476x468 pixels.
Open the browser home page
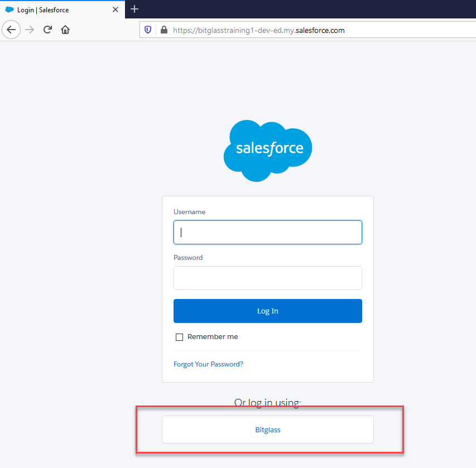click(65, 30)
